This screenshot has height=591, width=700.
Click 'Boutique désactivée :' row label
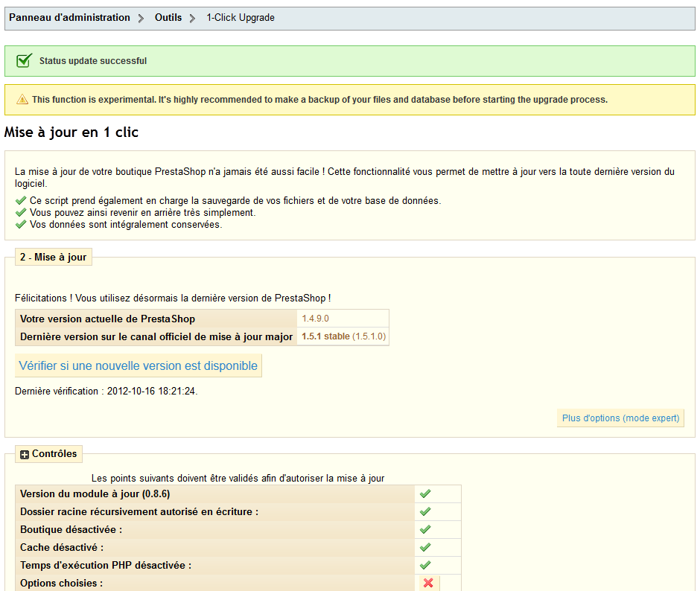pyautogui.click(x=71, y=529)
